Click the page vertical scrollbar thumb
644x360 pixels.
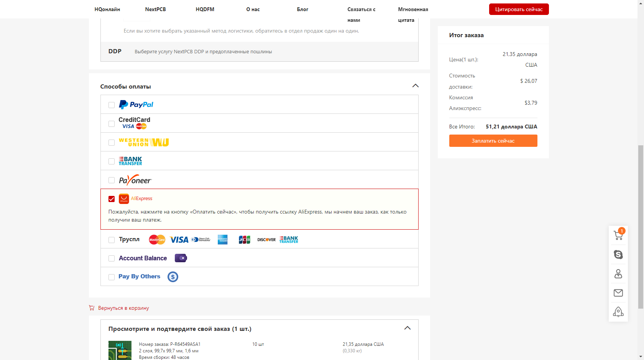pyautogui.click(x=641, y=227)
